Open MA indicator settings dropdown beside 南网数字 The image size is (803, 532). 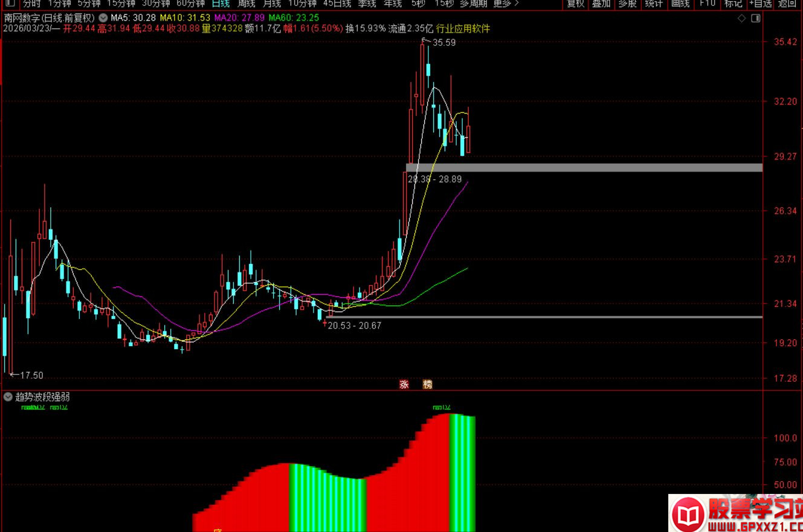103,18
